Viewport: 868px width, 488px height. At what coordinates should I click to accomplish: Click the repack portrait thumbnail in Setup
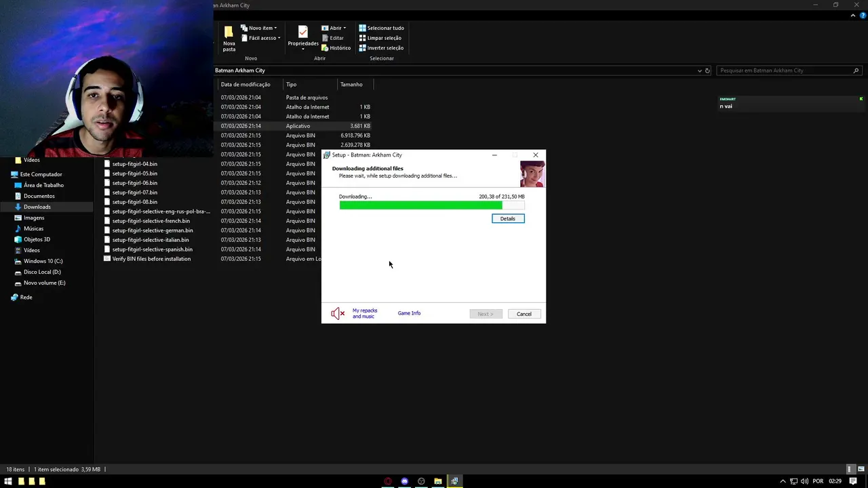pyautogui.click(x=532, y=174)
